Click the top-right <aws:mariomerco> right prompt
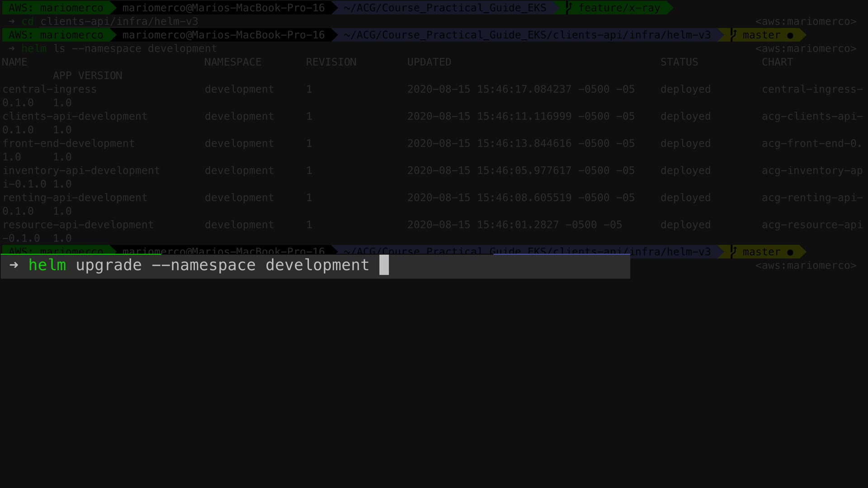 pyautogui.click(x=805, y=21)
